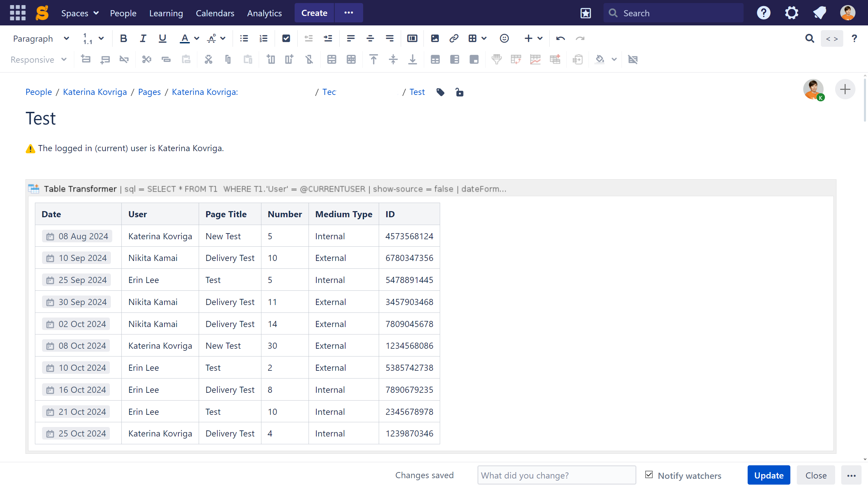Viewport: 868px width, 488px height.
Task: Open the Paragraph style dropdown
Action: [x=41, y=39]
